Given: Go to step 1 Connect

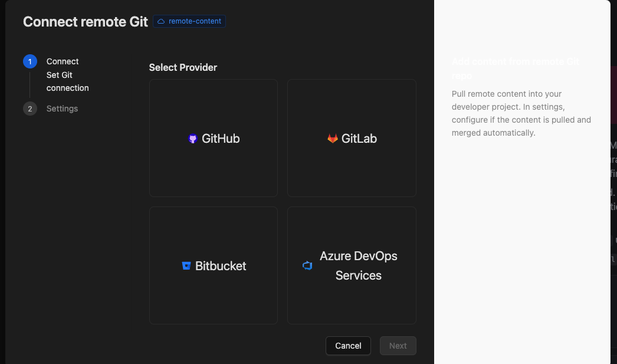Looking at the screenshot, I should click(63, 61).
